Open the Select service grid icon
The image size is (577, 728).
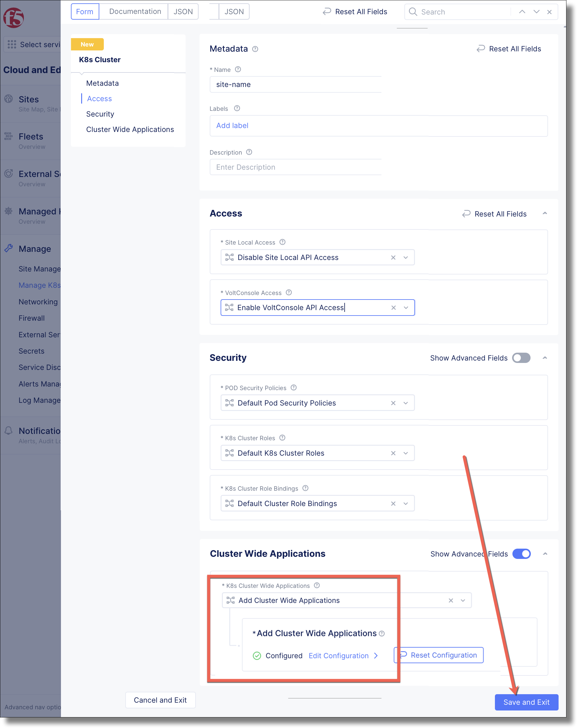pyautogui.click(x=12, y=45)
